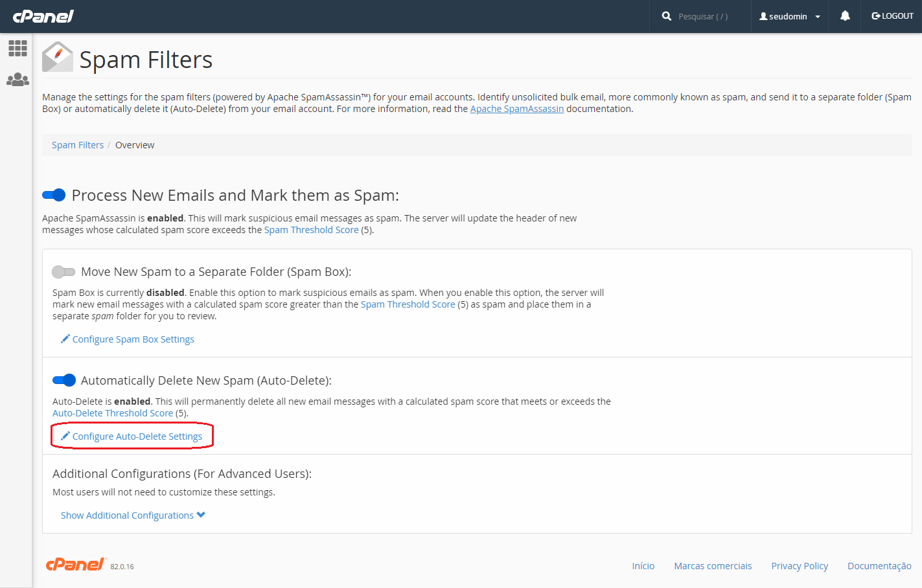Open Spam Threshold Score link in Spam Box section

pos(408,304)
